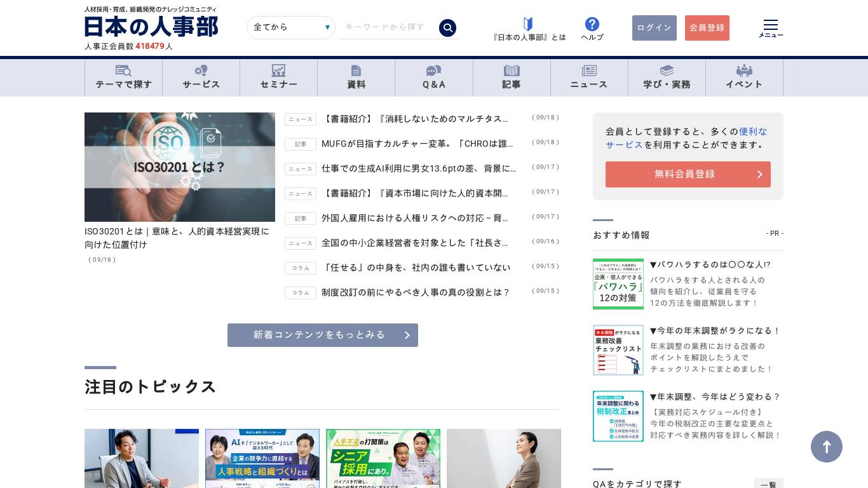Open the 『日本の人事部』とは beginner mark icon

click(x=528, y=24)
